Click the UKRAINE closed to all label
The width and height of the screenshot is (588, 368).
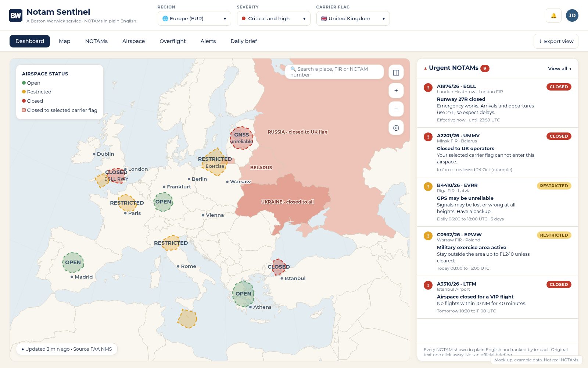coord(287,202)
